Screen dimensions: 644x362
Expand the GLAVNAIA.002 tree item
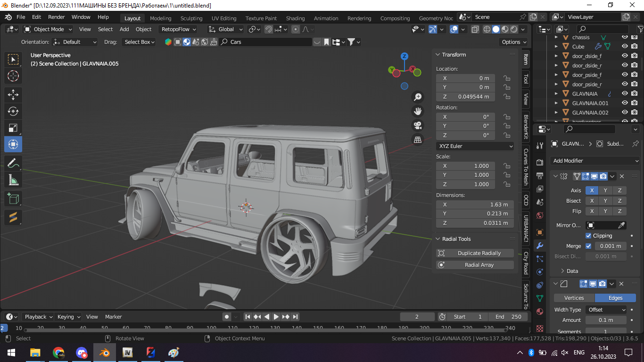click(556, 113)
